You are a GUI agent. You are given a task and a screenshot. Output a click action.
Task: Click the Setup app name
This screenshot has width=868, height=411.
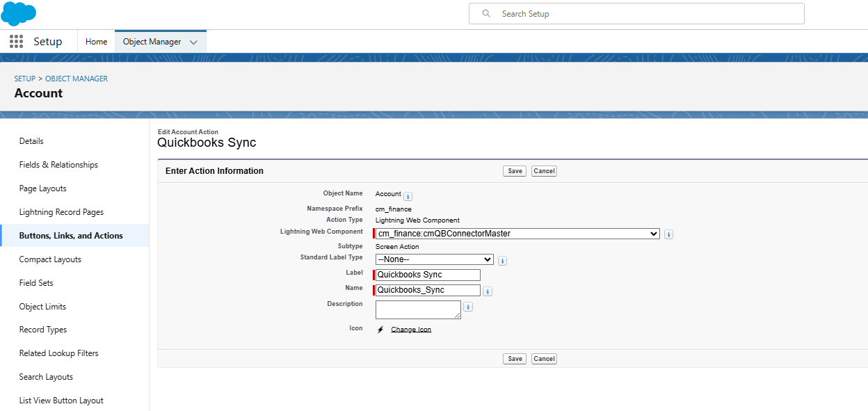click(48, 42)
